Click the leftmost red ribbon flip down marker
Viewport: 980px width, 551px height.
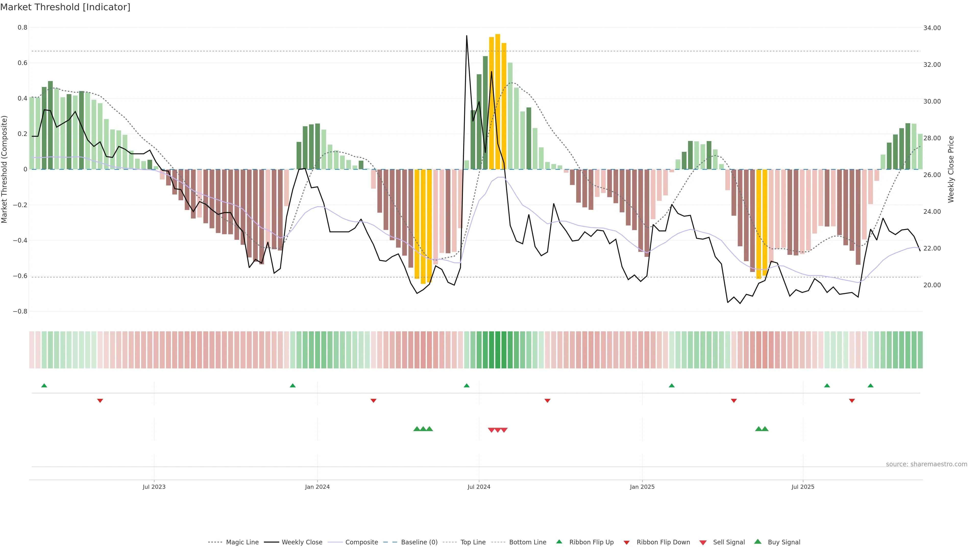point(100,401)
